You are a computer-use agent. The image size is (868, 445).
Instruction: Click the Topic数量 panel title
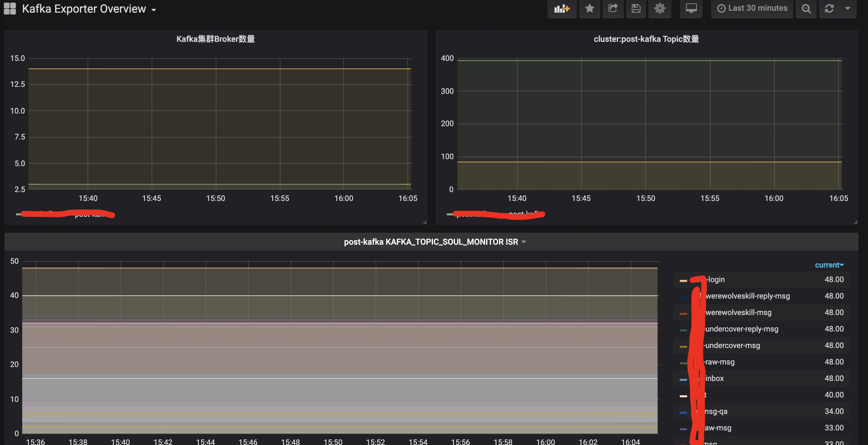(646, 39)
